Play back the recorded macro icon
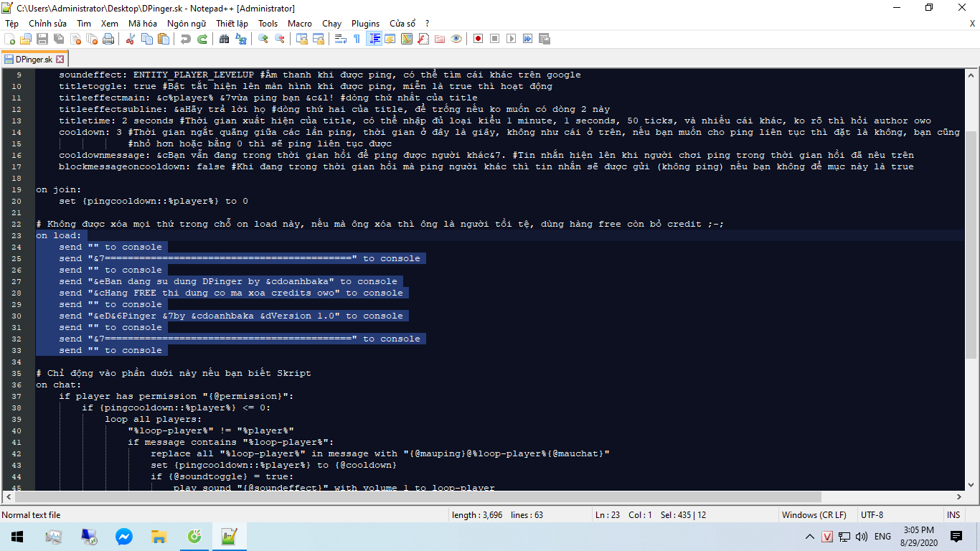 pyautogui.click(x=512, y=39)
